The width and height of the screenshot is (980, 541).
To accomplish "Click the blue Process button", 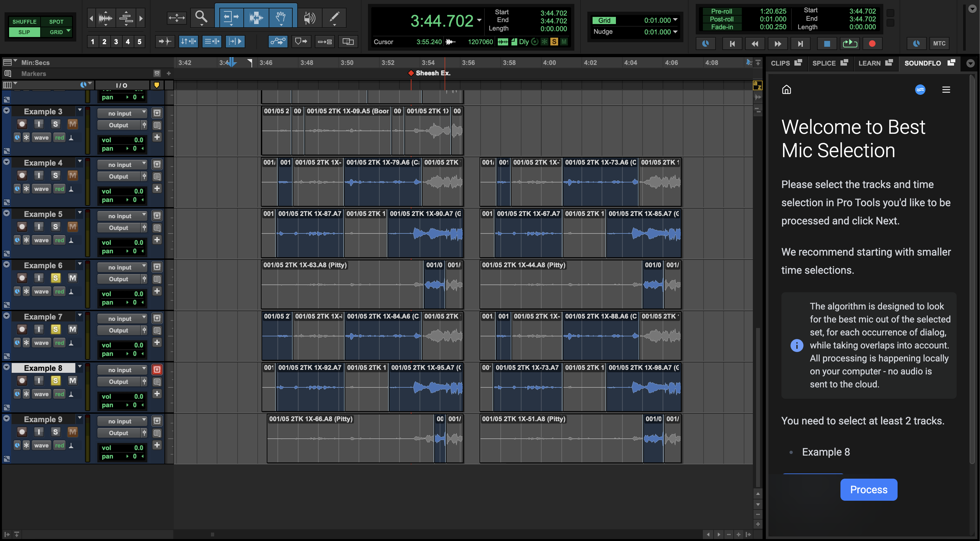I will (868, 490).
